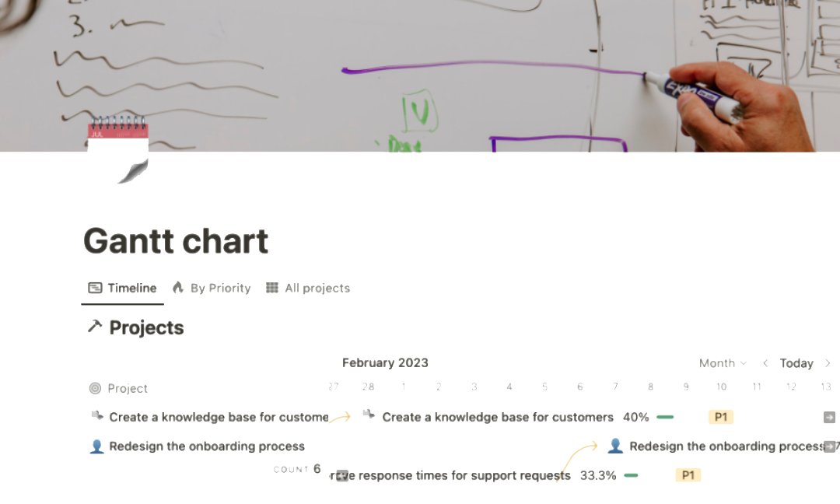Switch to the By Priority tab
Screen dimensions: 840x504
coord(220,288)
